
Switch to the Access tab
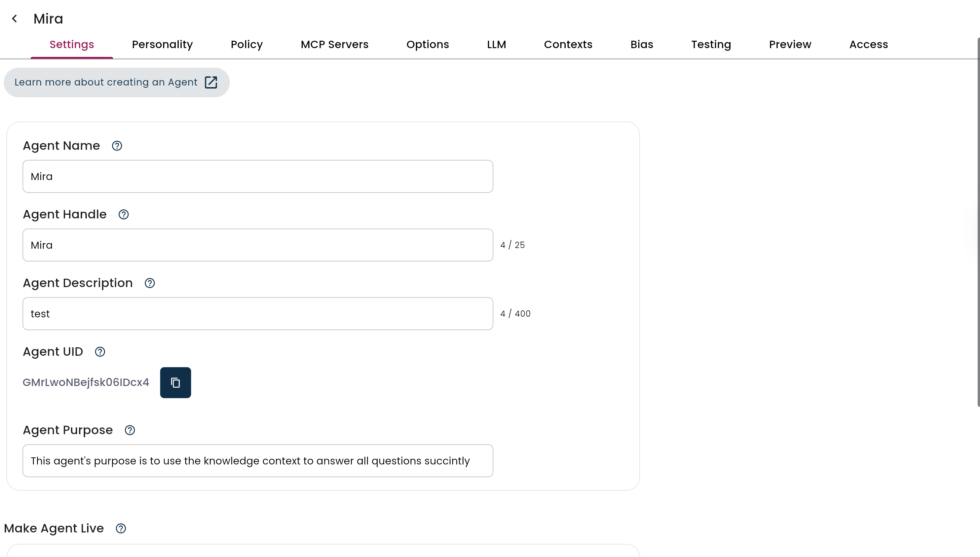[868, 44]
